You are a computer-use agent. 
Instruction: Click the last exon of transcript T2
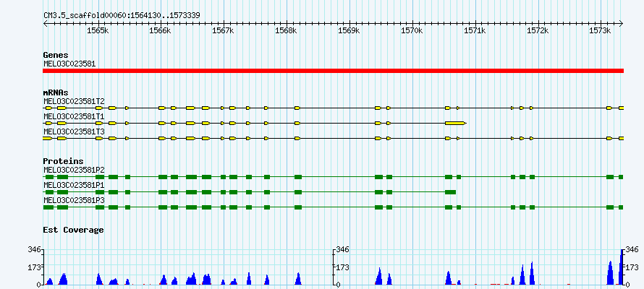coord(621,108)
